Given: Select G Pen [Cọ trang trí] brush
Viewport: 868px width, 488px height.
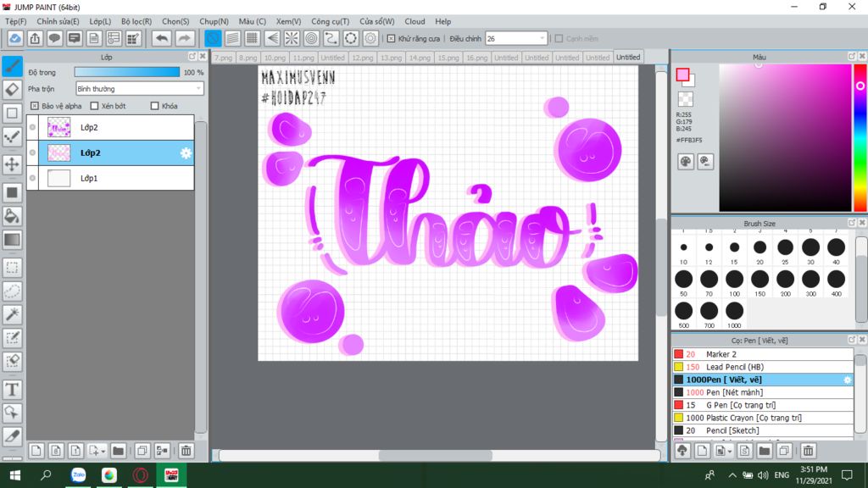Looking at the screenshot, I should click(763, 405).
